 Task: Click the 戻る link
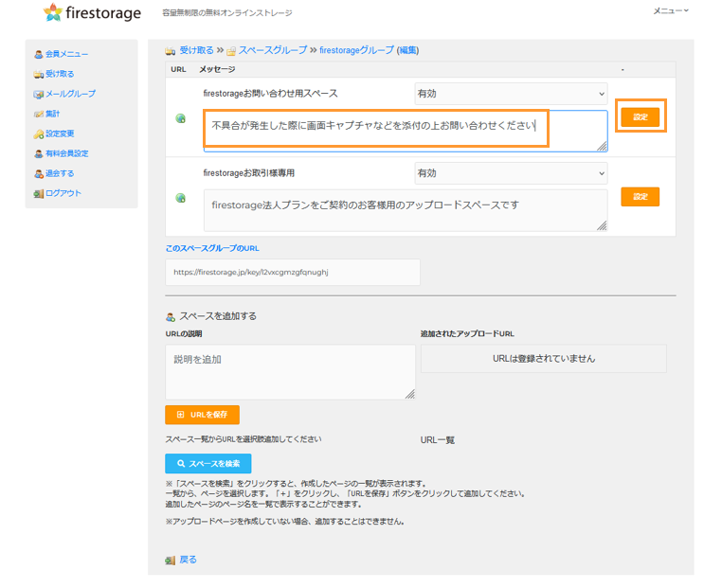188,560
